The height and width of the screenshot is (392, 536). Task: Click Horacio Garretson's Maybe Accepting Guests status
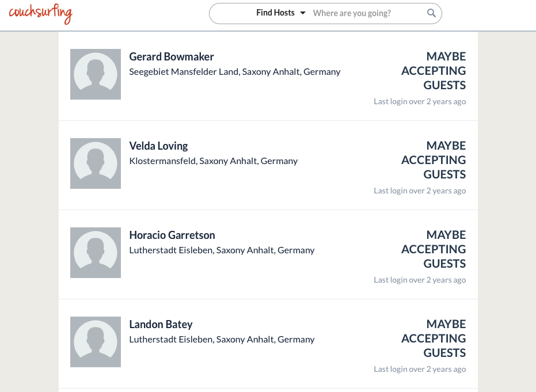(434, 249)
